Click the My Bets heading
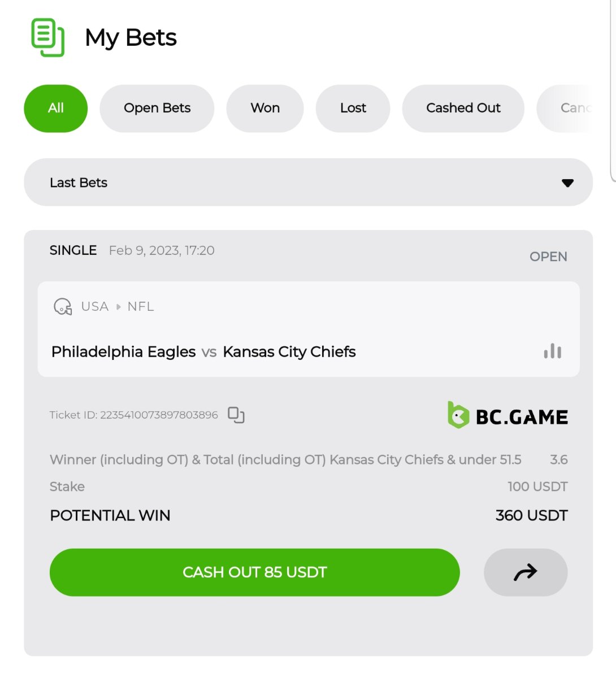This screenshot has width=616, height=678. (x=131, y=38)
